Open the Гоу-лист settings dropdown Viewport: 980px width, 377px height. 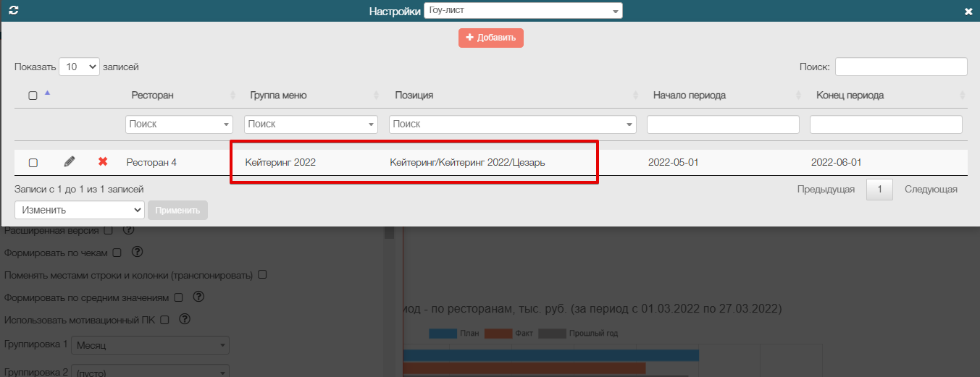523,11
